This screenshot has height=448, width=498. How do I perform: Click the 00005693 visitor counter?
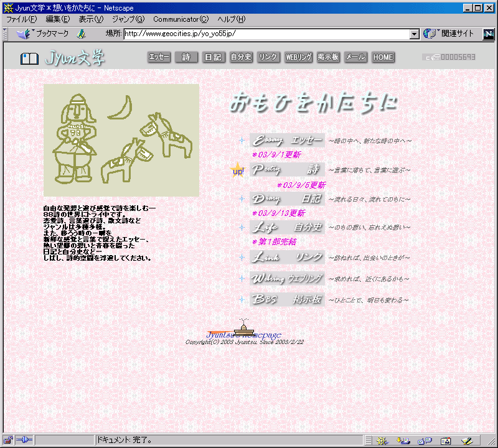pyautogui.click(x=449, y=57)
